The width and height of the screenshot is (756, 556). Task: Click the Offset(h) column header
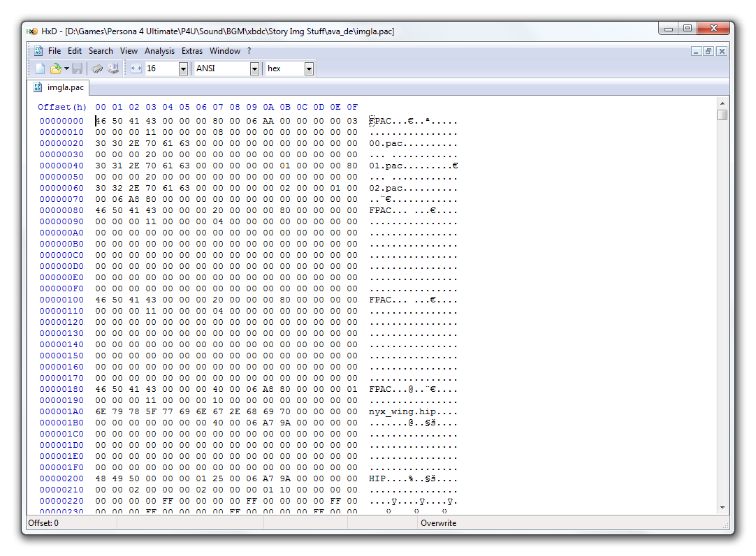click(61, 107)
